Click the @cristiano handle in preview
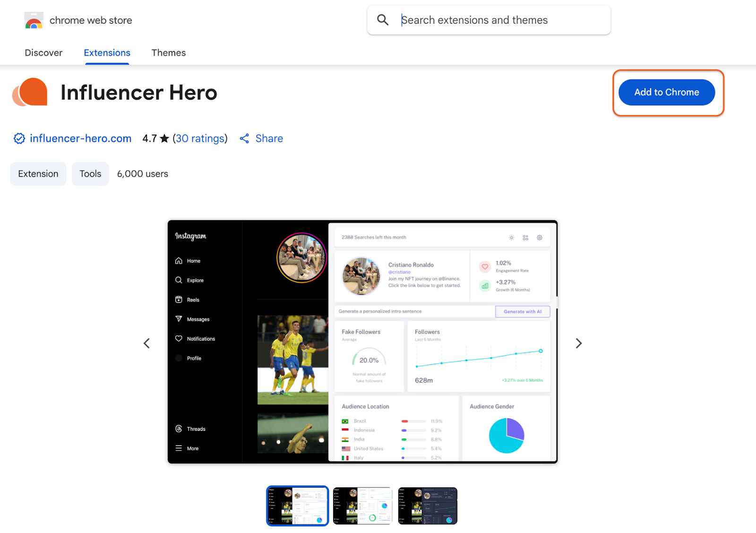Image resolution: width=756 pixels, height=533 pixels. click(399, 272)
